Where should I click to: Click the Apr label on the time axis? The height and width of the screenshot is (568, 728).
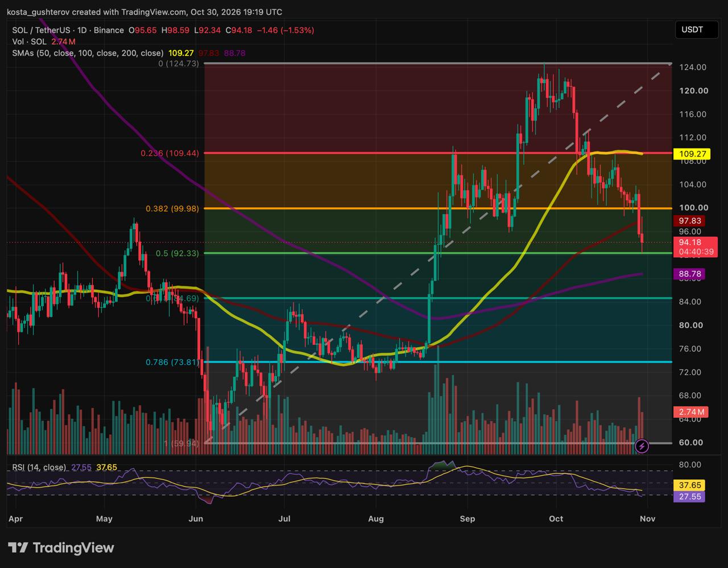coord(16,518)
